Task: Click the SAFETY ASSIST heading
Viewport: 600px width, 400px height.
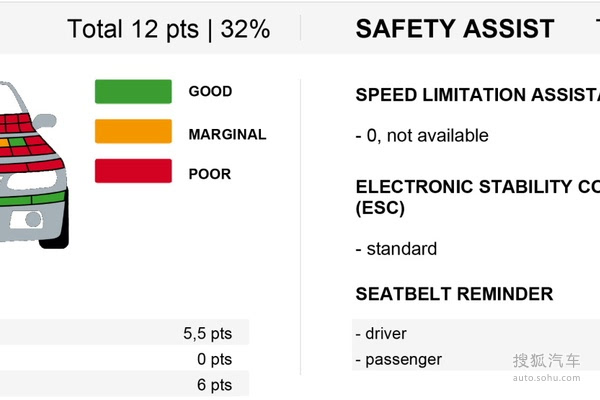Action: tap(455, 29)
